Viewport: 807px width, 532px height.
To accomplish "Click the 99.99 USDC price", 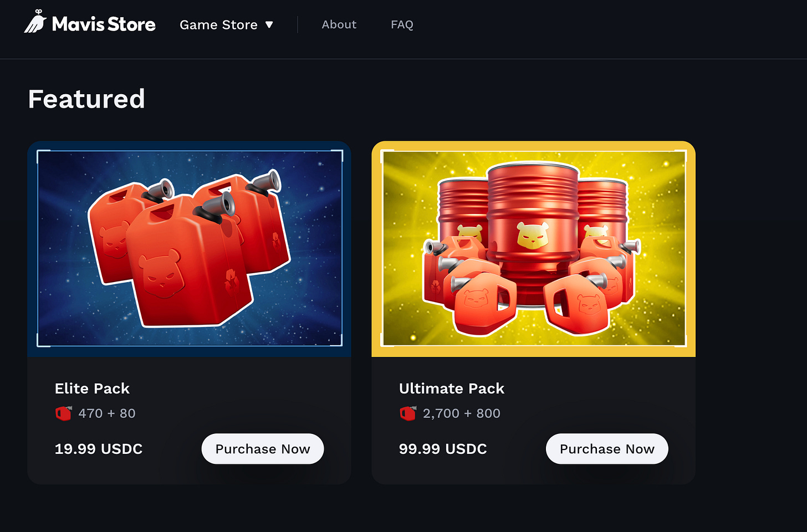I will pyautogui.click(x=443, y=449).
